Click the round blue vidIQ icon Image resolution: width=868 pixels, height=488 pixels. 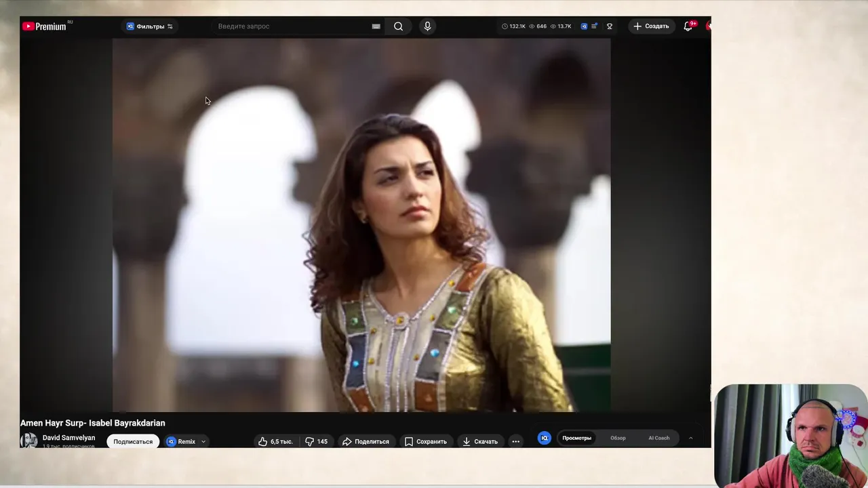point(544,438)
